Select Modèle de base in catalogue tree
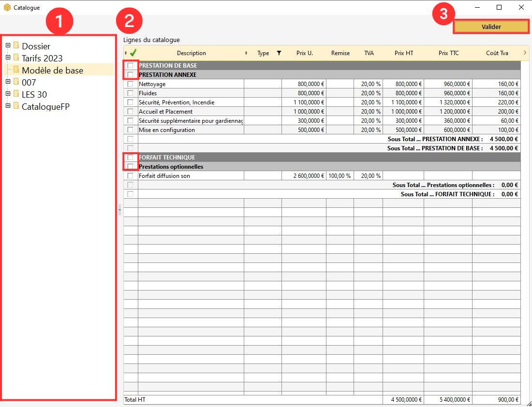This screenshot has height=407, width=532. pos(52,70)
